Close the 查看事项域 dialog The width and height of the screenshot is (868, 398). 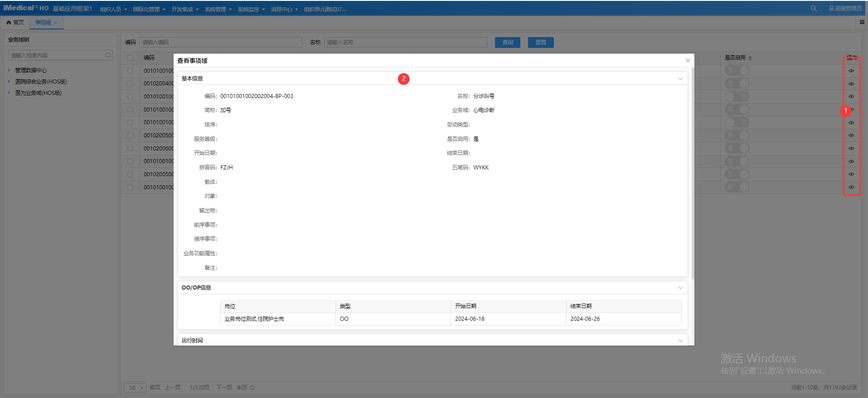688,61
